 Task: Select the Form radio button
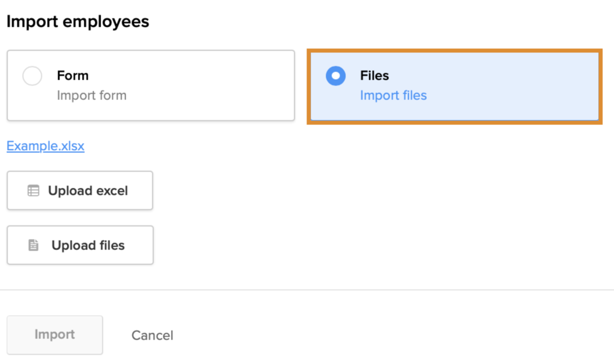point(32,76)
